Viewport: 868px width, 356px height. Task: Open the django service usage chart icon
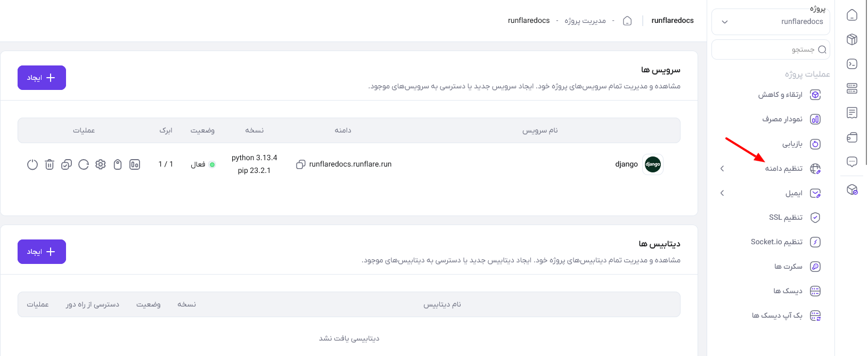(x=135, y=164)
